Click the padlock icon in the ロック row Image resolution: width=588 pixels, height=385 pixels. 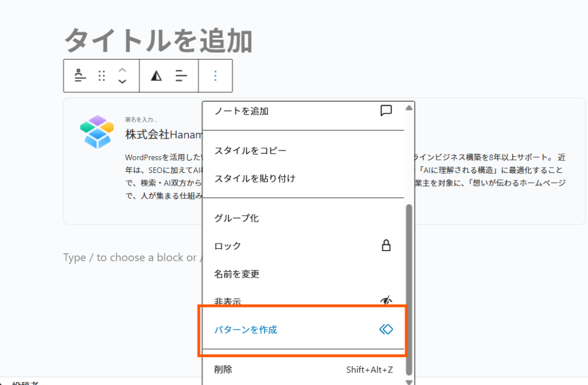386,246
